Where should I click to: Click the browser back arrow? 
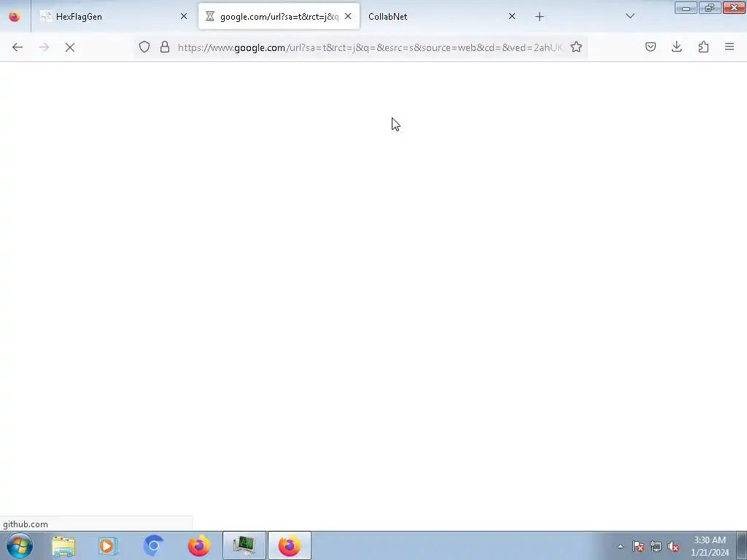[x=18, y=47]
